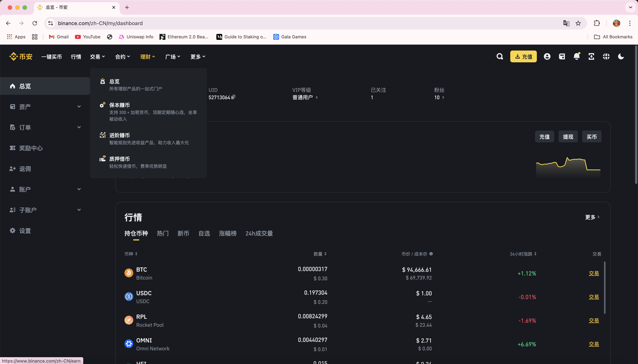Select 进阶赚币 in the 理财 menu

tap(148, 139)
